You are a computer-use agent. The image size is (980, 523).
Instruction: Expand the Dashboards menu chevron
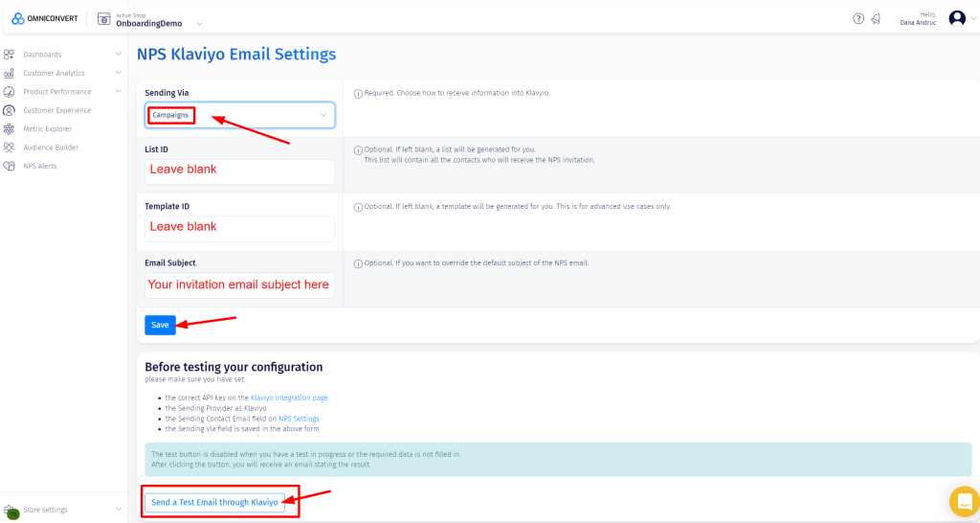(118, 55)
